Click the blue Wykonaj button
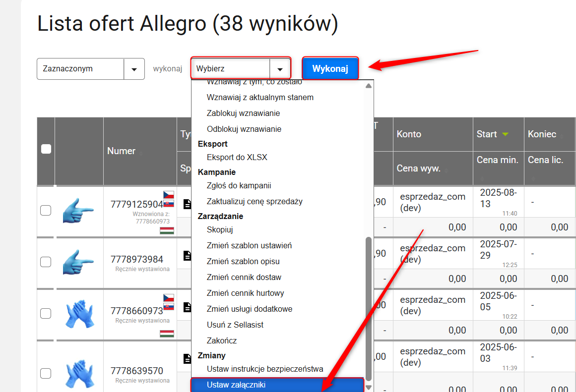 coord(330,68)
